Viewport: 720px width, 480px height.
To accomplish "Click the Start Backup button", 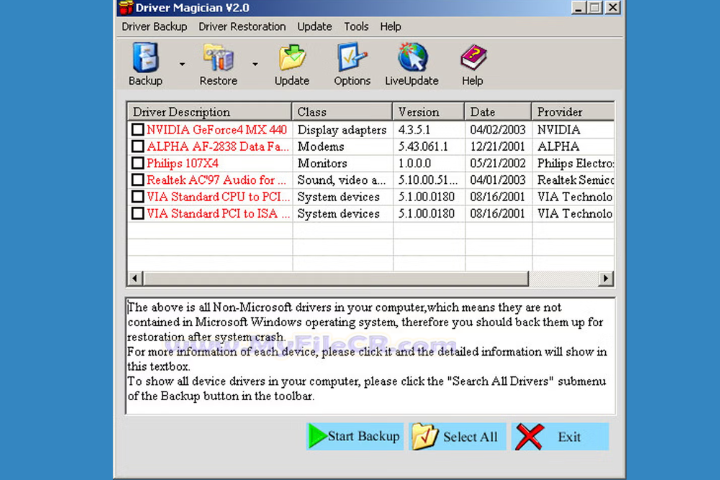I will pos(355,436).
